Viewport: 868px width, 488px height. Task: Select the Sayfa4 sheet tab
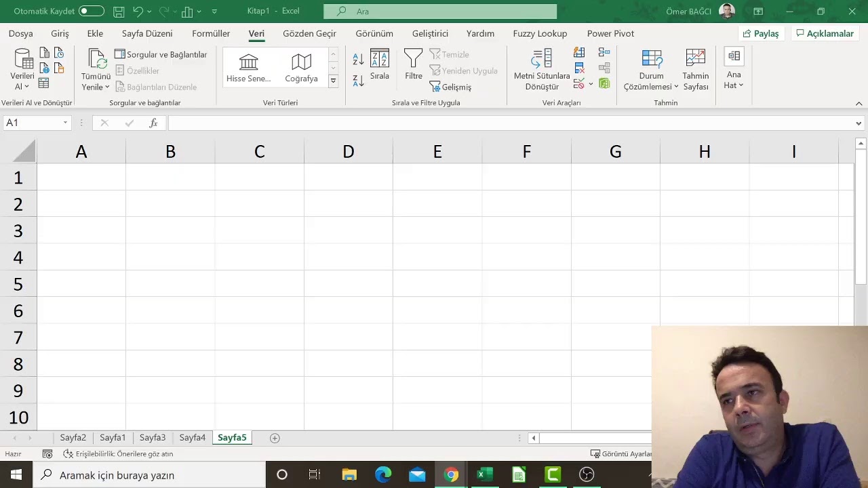click(x=193, y=438)
